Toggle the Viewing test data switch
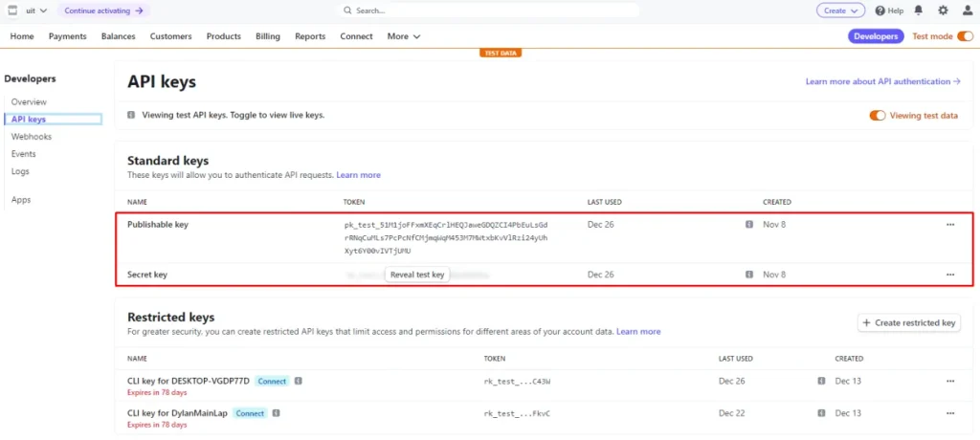This screenshot has width=980, height=440. point(877,116)
